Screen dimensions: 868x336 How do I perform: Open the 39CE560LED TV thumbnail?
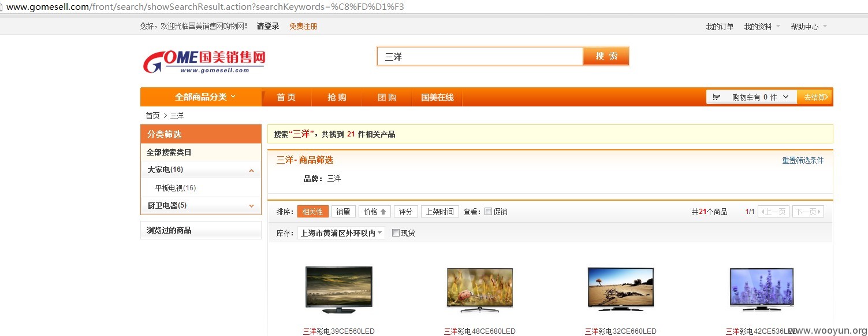(x=339, y=290)
